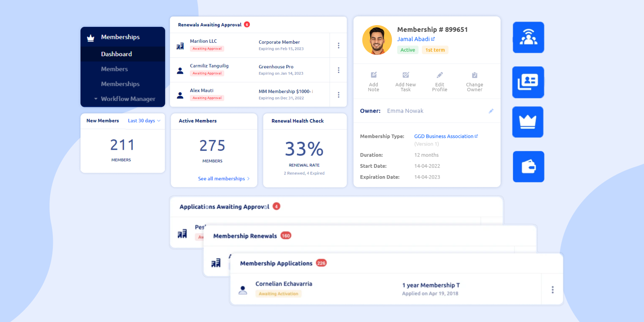Click the Edit Profile pencil icon

click(439, 75)
